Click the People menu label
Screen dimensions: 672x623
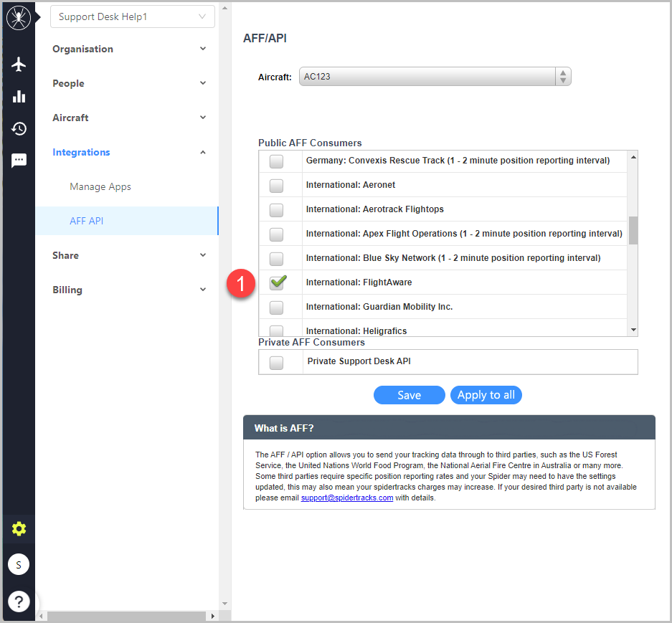(x=68, y=83)
